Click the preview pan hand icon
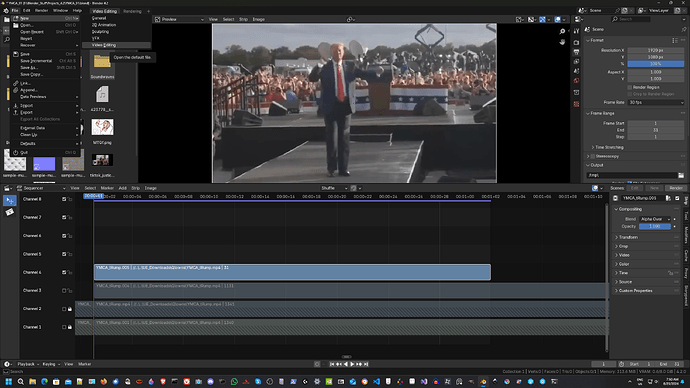This screenshot has height=388, width=690. click(x=562, y=42)
